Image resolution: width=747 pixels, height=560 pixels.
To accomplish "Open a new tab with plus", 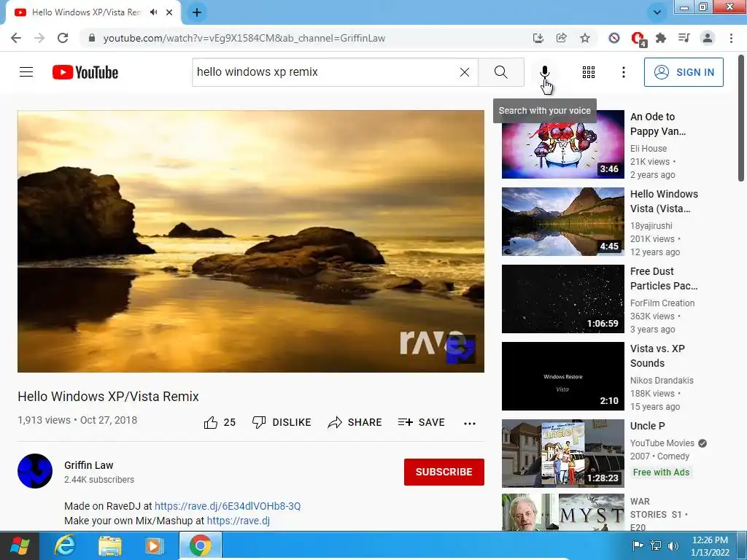I will [197, 12].
